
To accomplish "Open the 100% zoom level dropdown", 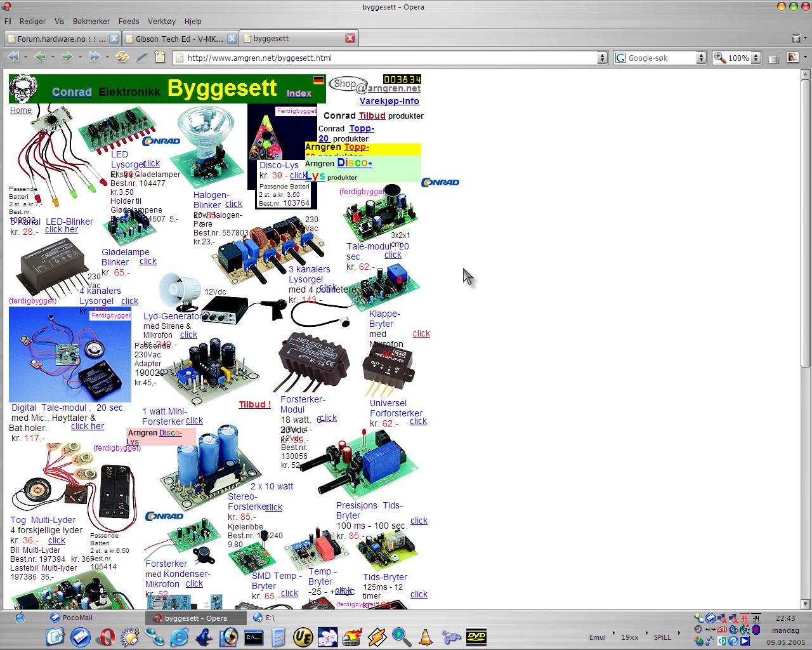I will 755,58.
